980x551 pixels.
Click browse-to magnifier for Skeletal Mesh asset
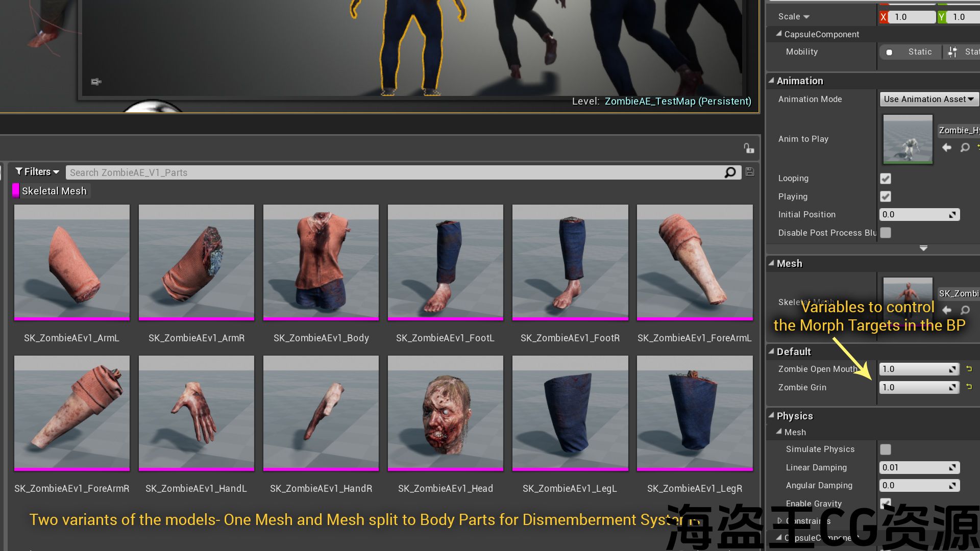pos(965,310)
